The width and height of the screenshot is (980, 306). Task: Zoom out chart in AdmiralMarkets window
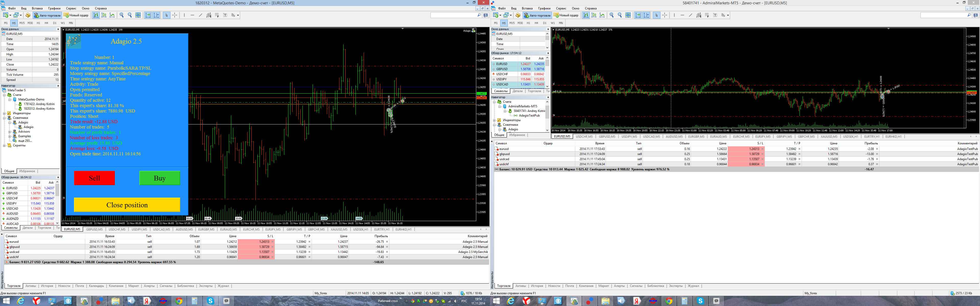(x=620, y=15)
